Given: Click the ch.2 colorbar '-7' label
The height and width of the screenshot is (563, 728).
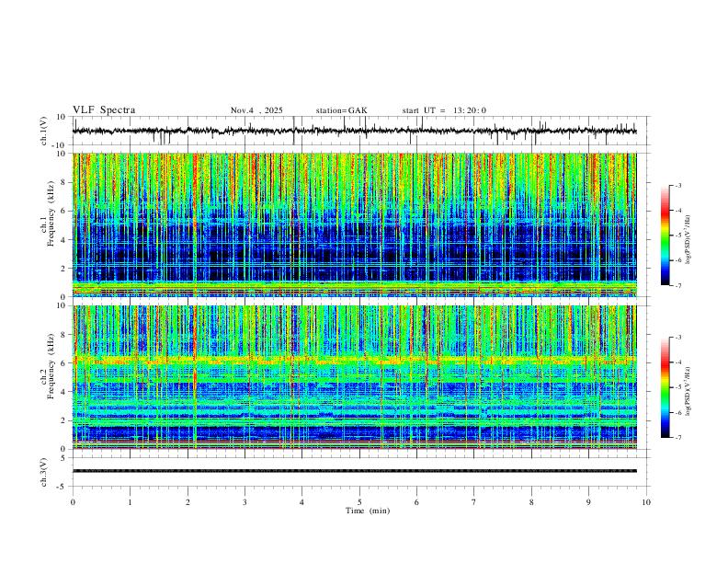Looking at the screenshot, I should (677, 438).
